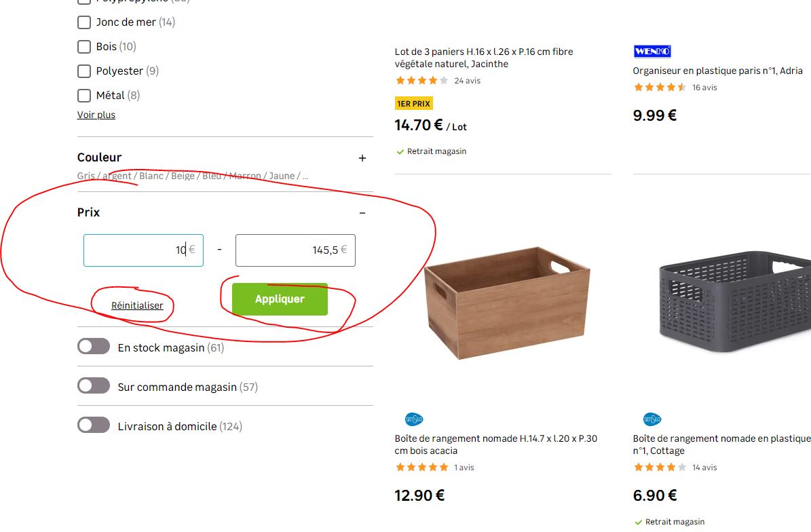Click the 1ER PRIX badge
The width and height of the screenshot is (811, 532).
click(x=413, y=104)
